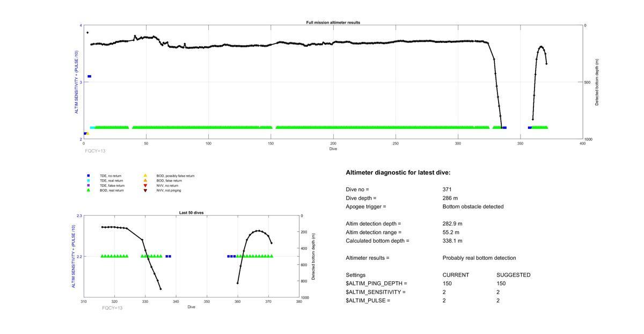Screen dimensions: 644x334
Task: Click 'Detected bottom depth (m)' axis label on full mission plot
Action: tap(597, 82)
